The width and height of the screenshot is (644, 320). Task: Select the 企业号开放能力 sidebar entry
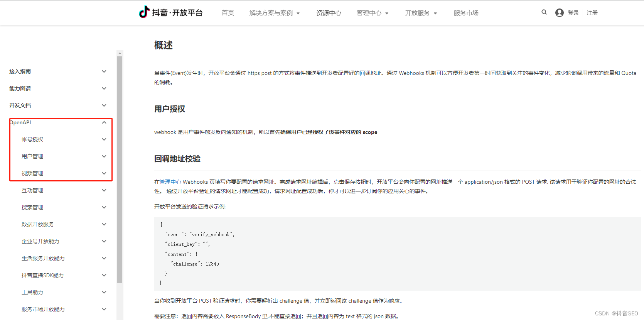click(40, 241)
